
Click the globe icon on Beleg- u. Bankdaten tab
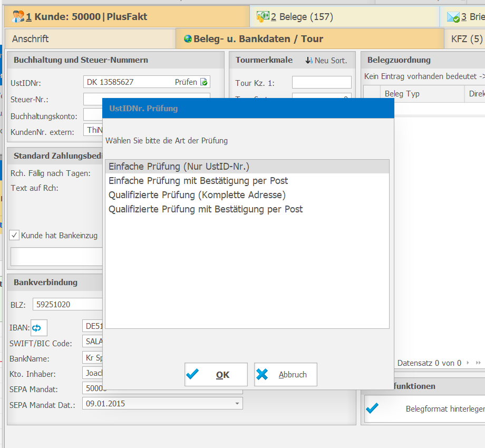tap(188, 38)
